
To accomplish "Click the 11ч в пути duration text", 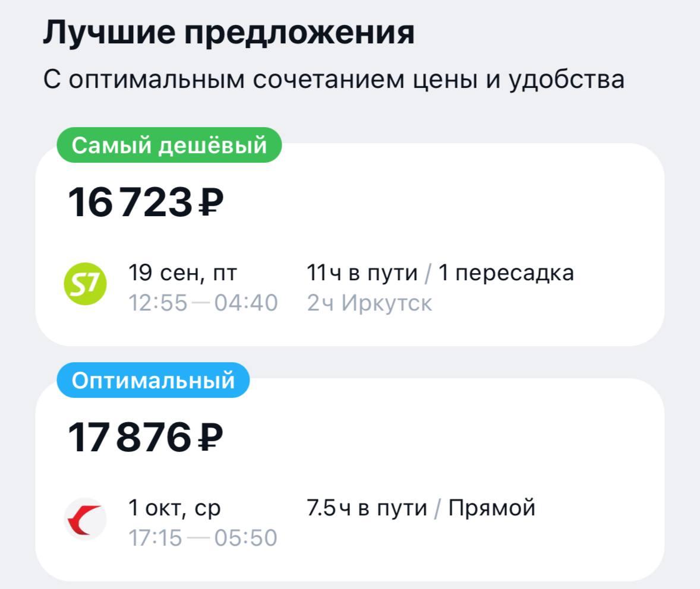I will (362, 273).
